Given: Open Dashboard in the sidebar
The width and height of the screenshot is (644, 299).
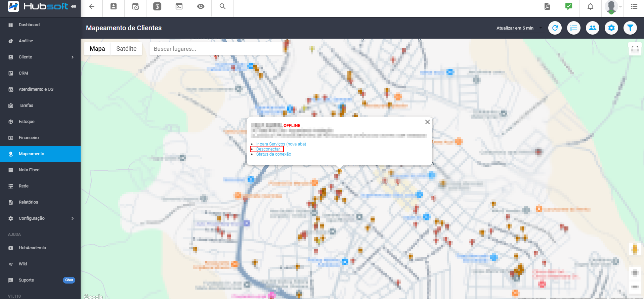Looking at the screenshot, I should pos(40,25).
